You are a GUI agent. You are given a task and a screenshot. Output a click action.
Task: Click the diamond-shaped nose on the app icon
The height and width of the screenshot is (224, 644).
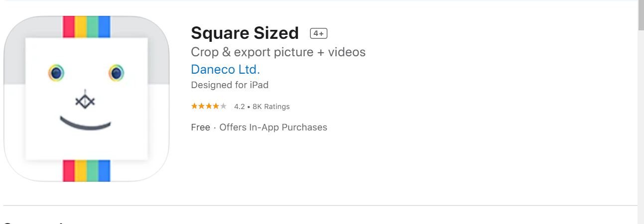point(85,102)
